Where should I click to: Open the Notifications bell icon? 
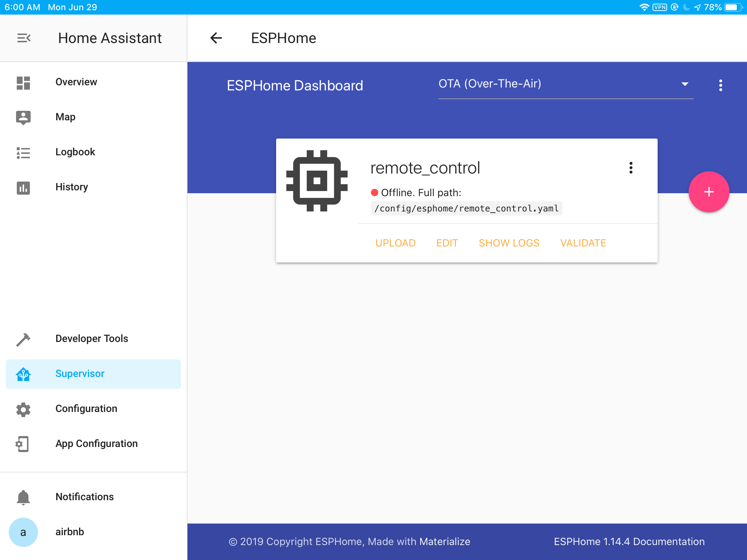pos(23,497)
